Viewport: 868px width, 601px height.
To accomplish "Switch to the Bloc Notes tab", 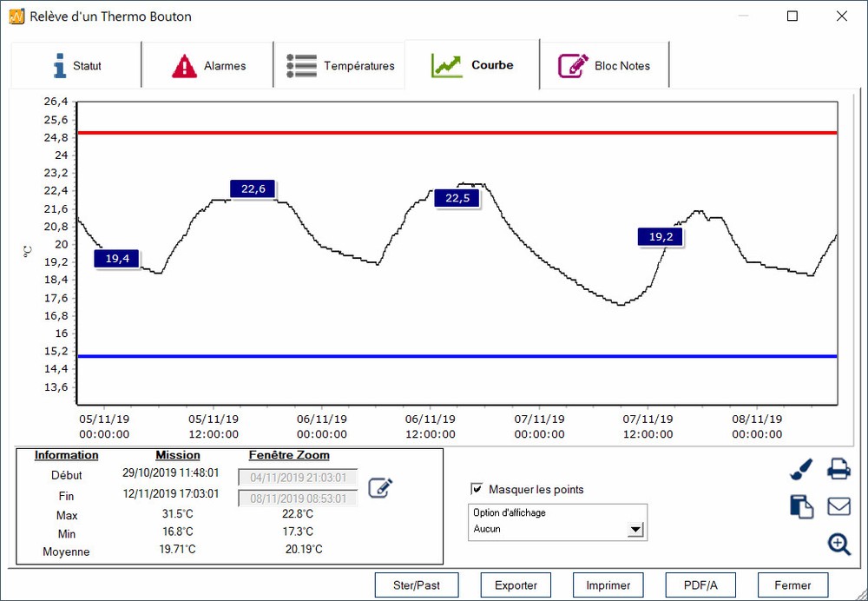I will pyautogui.click(x=605, y=64).
